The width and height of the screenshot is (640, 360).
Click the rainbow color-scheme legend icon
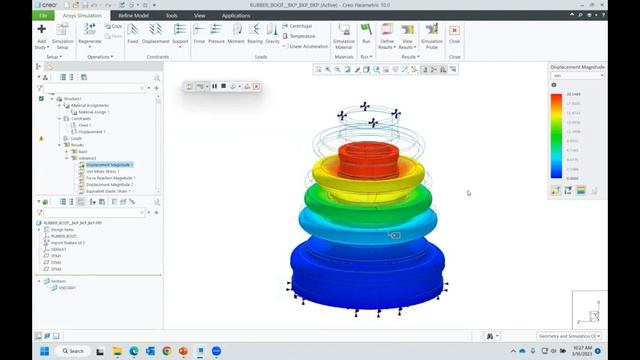tap(581, 190)
